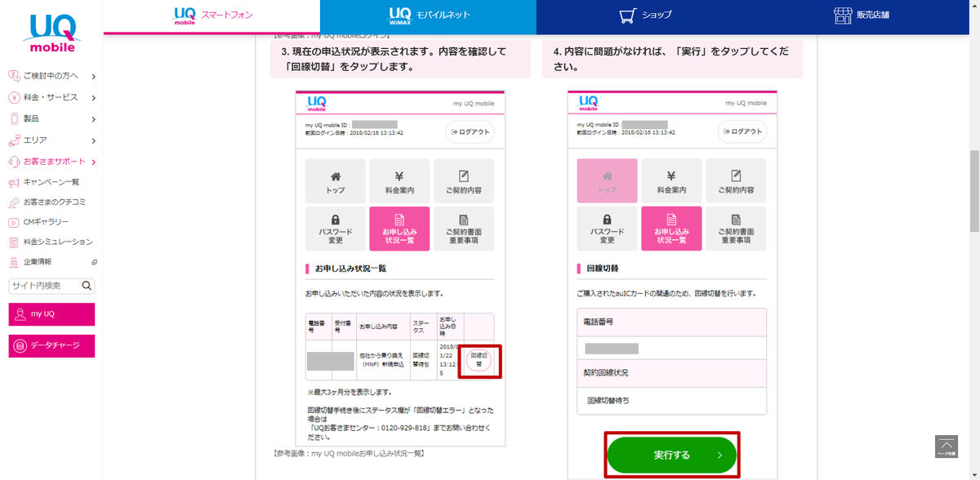Switch to the モバイルネット tab
The width and height of the screenshot is (980, 480).
click(428, 16)
